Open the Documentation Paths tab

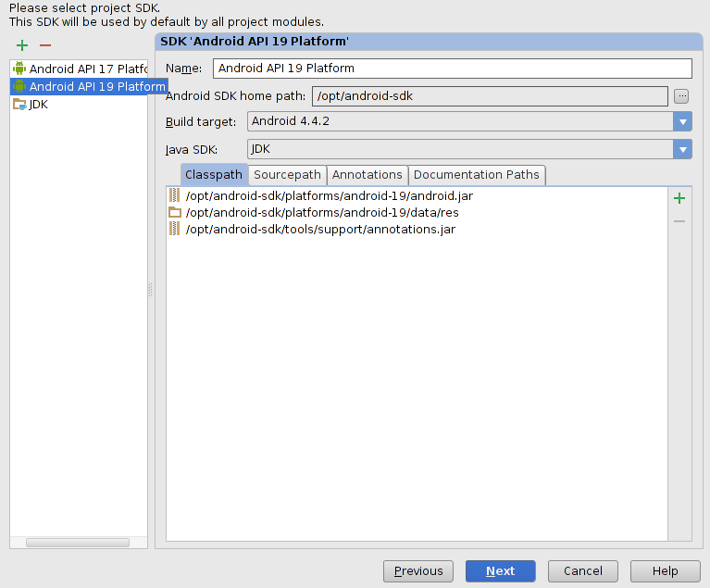(x=477, y=175)
